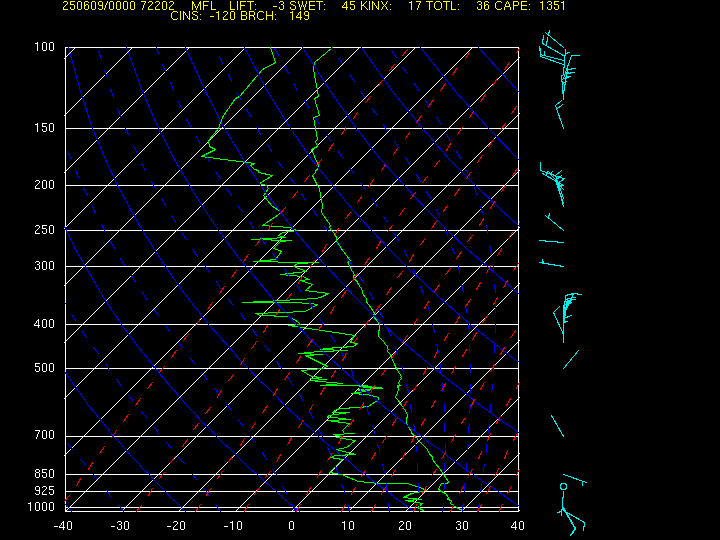The image size is (720, 540).
Task: Click the LIFT: label in header
Action: (x=243, y=6)
